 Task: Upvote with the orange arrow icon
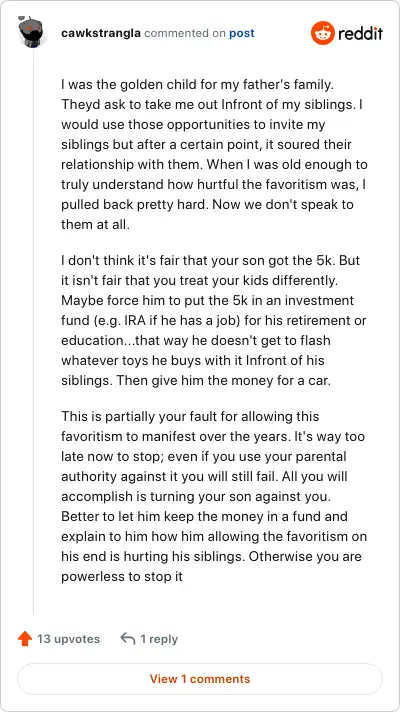[x=25, y=639]
